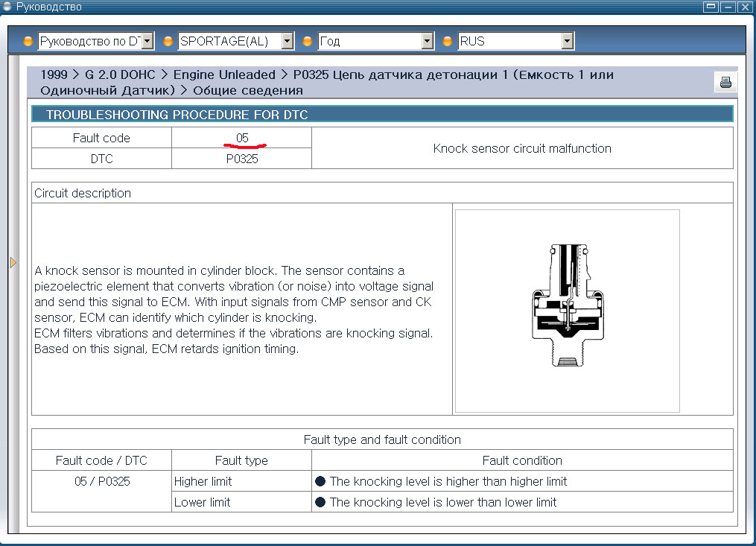
Task: Click the Общие сведения breadcrumb item
Action: (248, 90)
